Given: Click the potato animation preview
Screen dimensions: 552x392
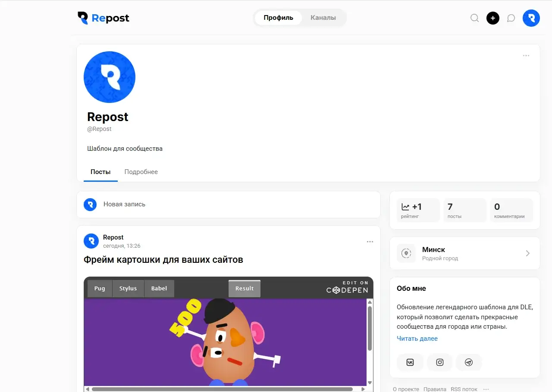Looking at the screenshot, I should (225, 342).
